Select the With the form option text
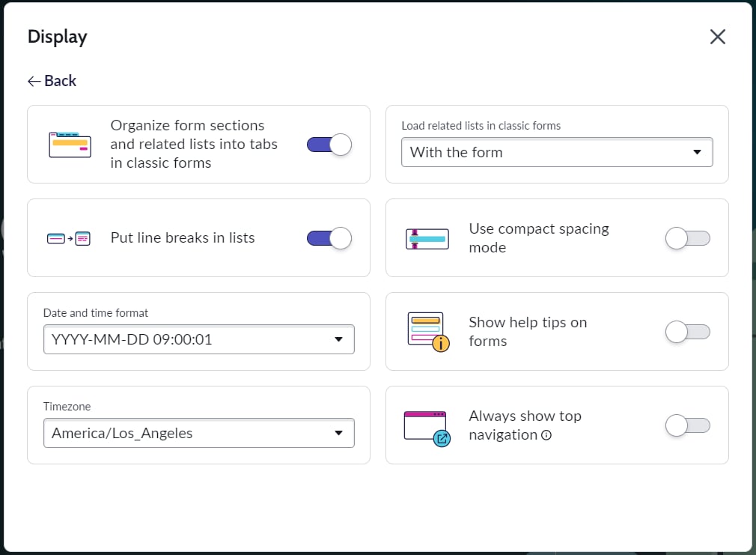Viewport: 756px width, 555px height. coord(454,152)
